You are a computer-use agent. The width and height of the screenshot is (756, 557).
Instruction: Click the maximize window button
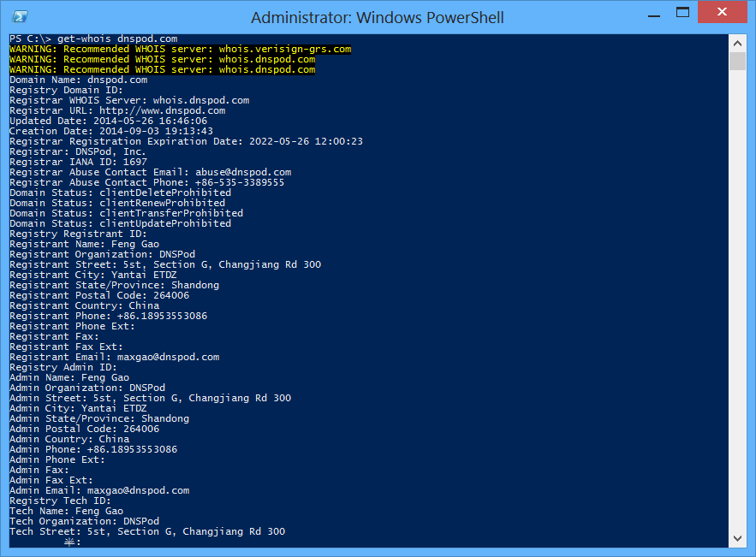(x=683, y=14)
